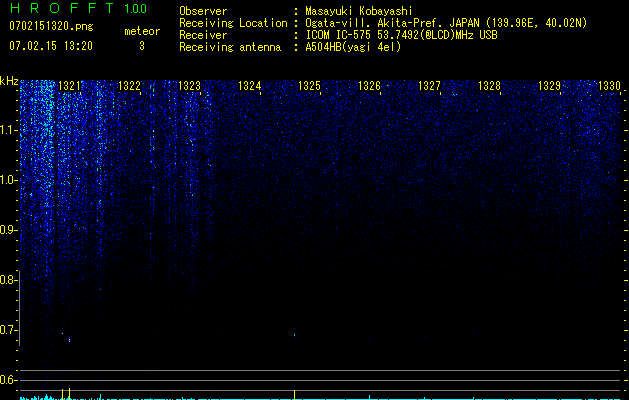Click the meteor echo dot just below 0.7 kHz near 1321

[x=69, y=340]
